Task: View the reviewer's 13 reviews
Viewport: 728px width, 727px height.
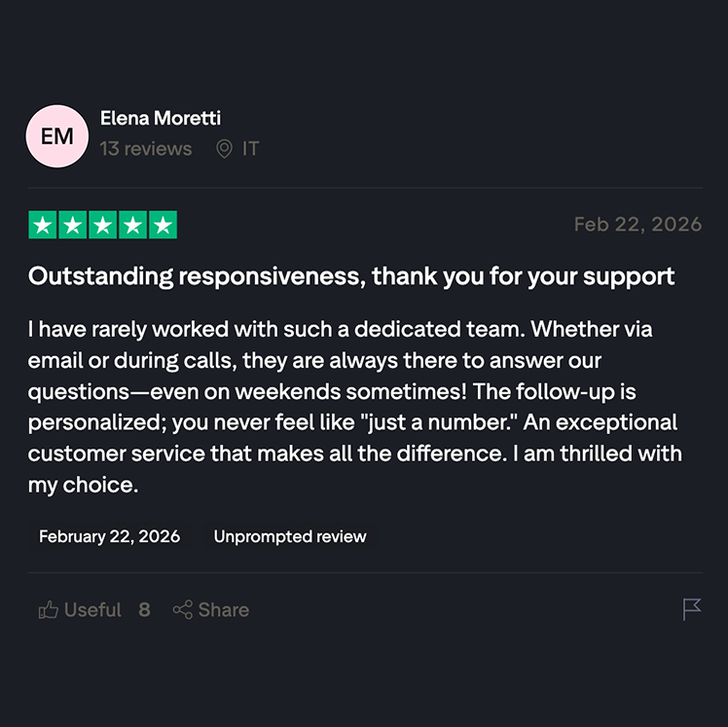Action: coord(146,149)
